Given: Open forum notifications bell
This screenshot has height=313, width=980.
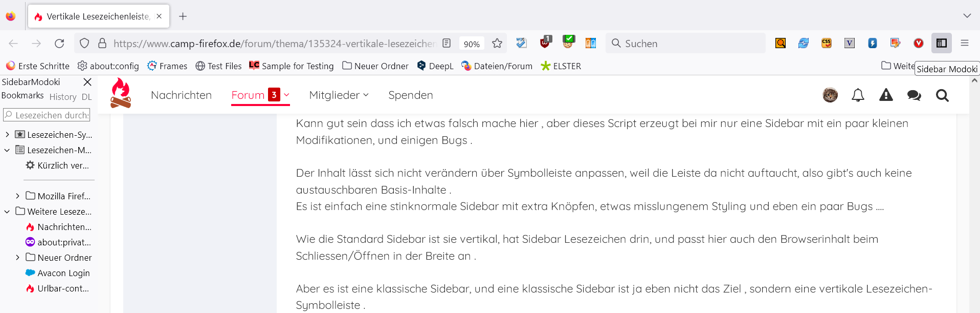Looking at the screenshot, I should click(x=858, y=95).
